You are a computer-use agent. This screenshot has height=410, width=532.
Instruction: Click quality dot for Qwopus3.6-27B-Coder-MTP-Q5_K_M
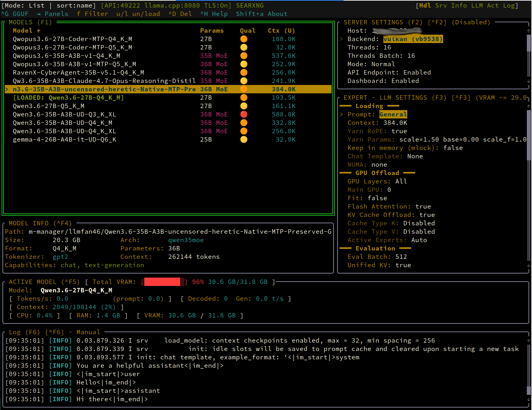pyautogui.click(x=243, y=47)
